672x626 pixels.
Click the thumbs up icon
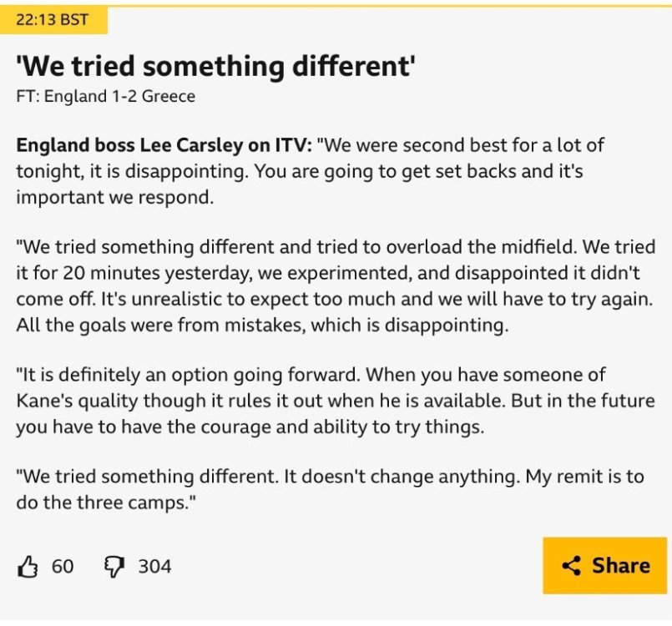(28, 568)
